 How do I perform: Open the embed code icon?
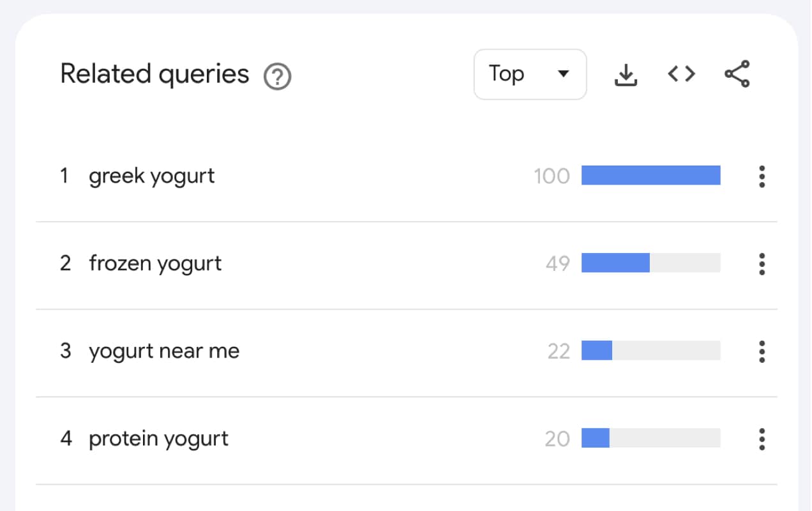click(681, 73)
